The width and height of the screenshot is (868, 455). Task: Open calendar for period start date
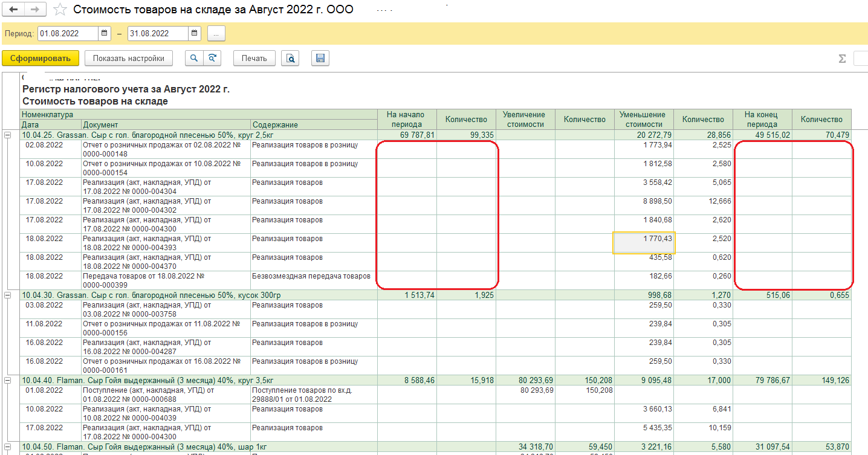click(104, 34)
